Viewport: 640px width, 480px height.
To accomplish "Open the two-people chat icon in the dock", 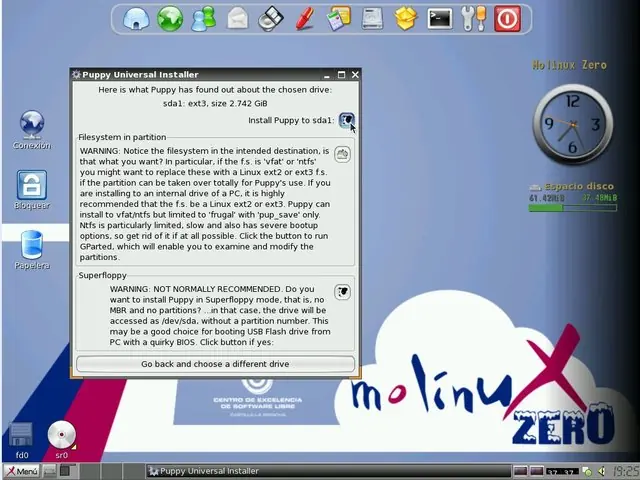I will pos(203,19).
